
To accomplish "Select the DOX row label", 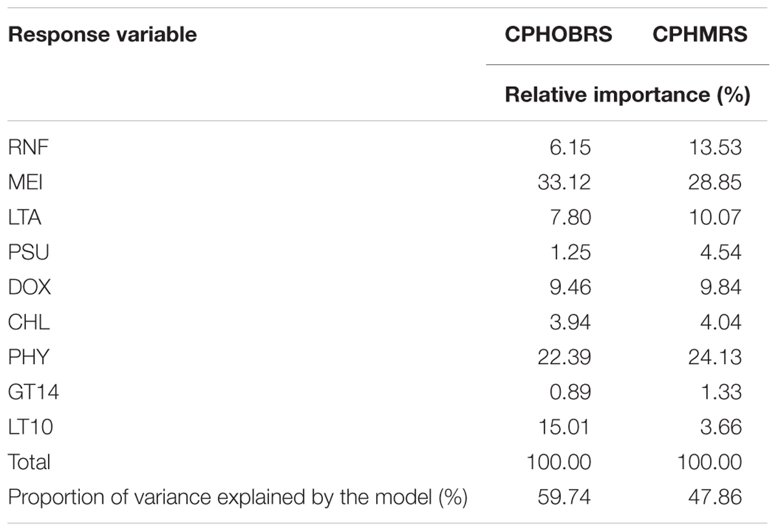I will (29, 287).
